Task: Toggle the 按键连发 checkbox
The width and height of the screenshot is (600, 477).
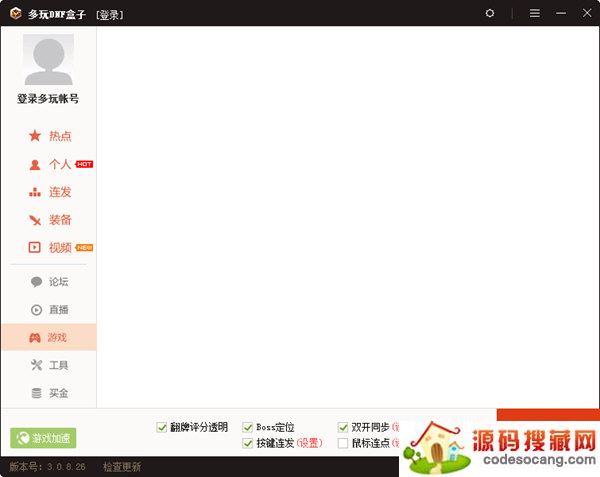Action: (248, 443)
